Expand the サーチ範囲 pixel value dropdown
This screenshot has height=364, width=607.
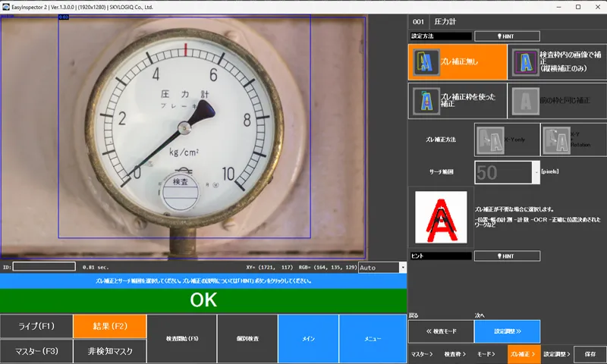click(537, 172)
